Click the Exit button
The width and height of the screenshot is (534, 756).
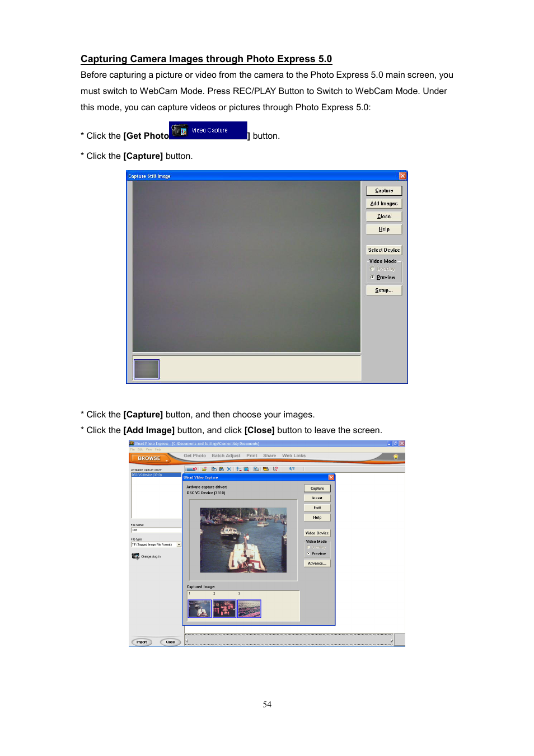317,508
